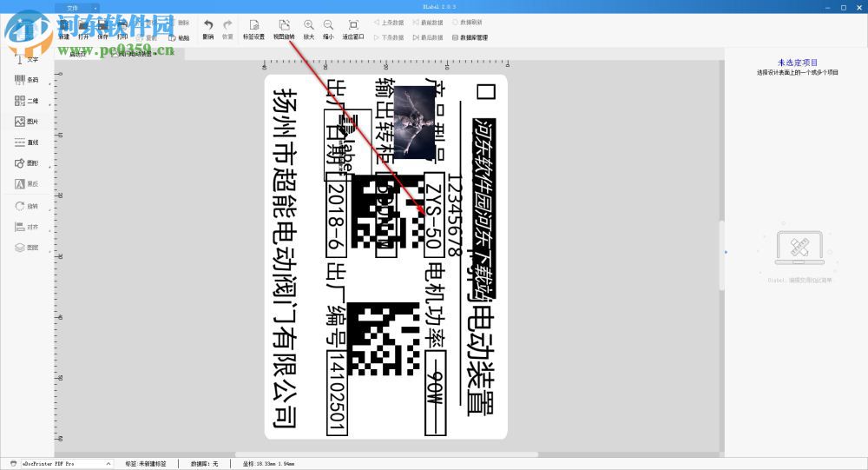The height and width of the screenshot is (470, 868).
Task: Select the 90W text box on label
Action: [435, 393]
